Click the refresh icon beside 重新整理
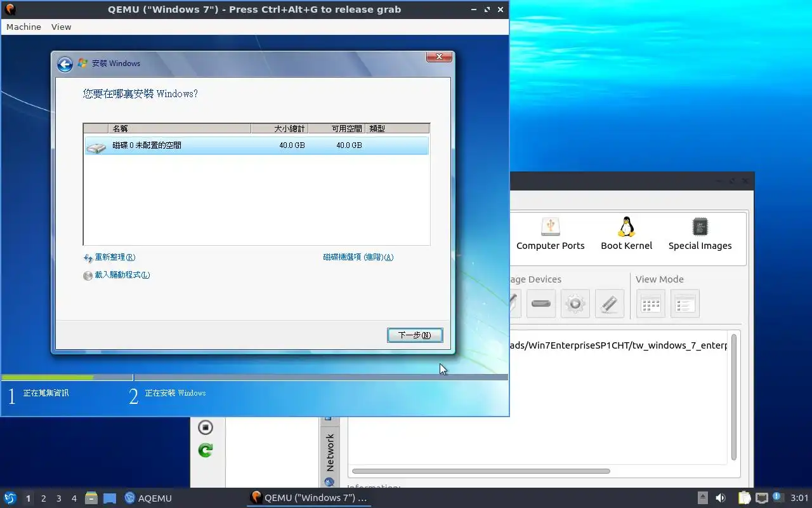 click(x=88, y=258)
